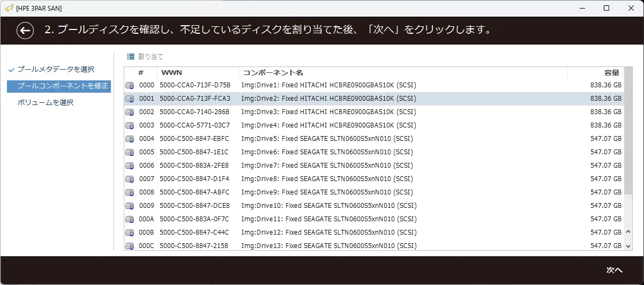Select WWN 5000-CCA0-713F-FCA3
This screenshot has width=644, height=285.
[195, 99]
